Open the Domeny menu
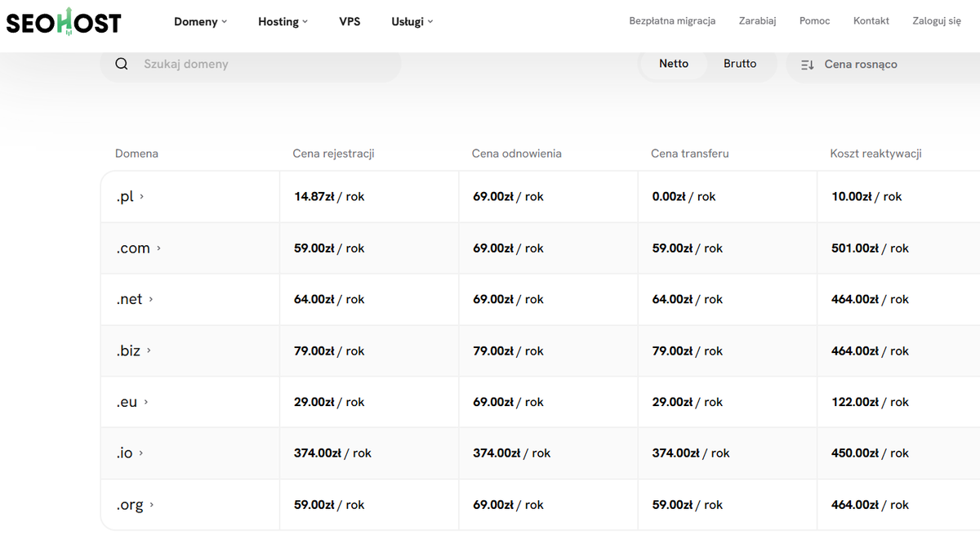Screen dimensions: 980x545 point(200,22)
